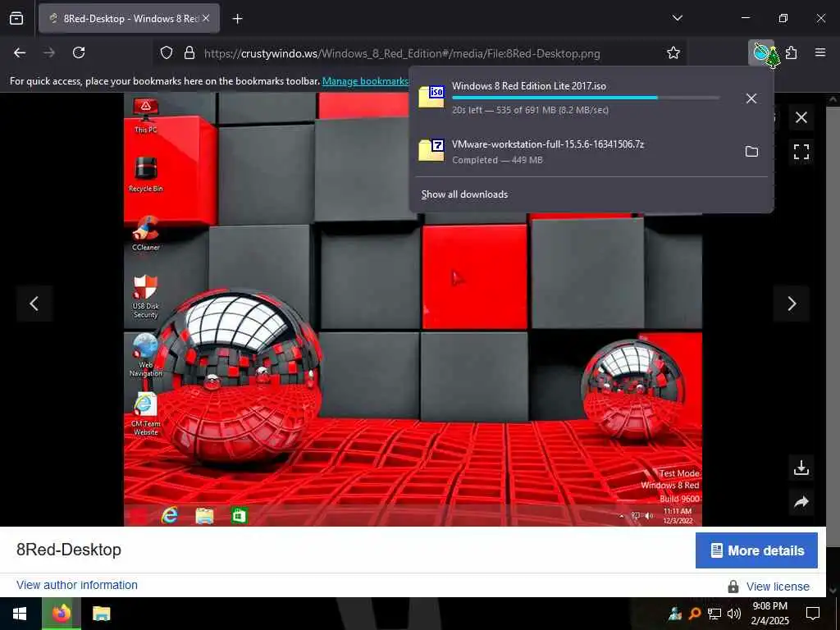Show the next image in viewer
The image size is (840, 630).
[x=792, y=304]
